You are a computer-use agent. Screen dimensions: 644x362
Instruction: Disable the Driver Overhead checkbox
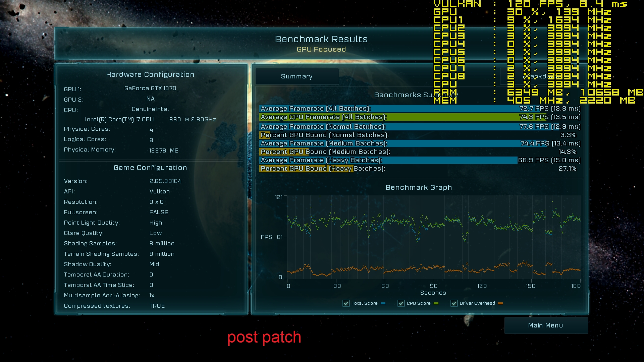[x=454, y=303]
